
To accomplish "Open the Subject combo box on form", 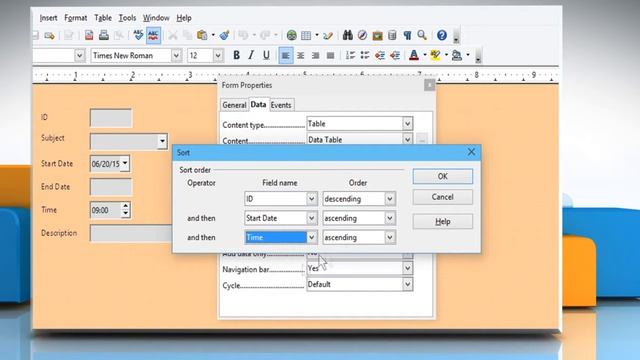I will click(x=162, y=141).
